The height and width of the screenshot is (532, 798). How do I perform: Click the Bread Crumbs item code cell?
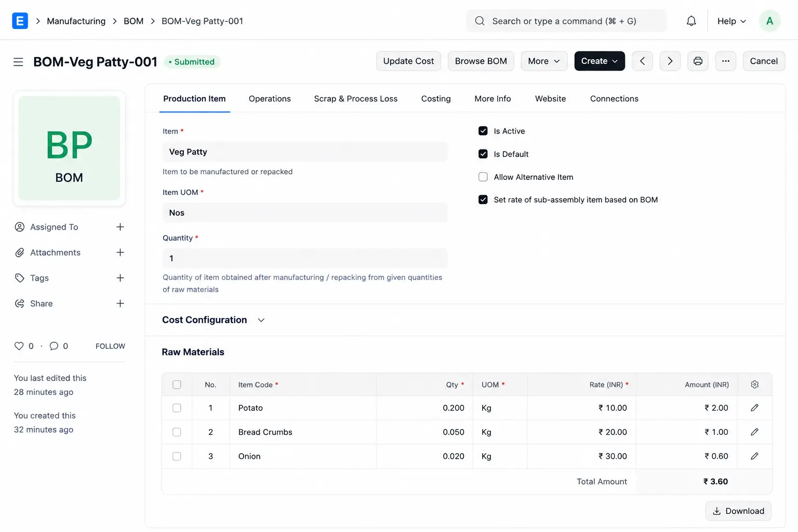303,432
